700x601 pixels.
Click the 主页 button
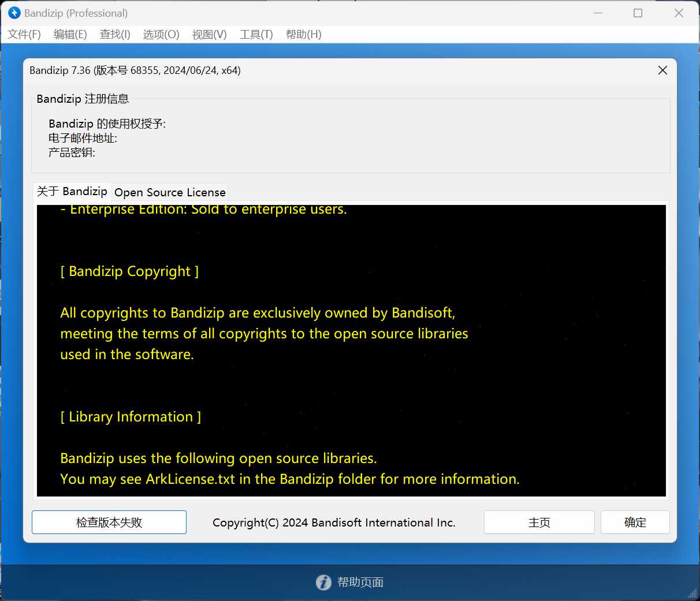coord(539,522)
